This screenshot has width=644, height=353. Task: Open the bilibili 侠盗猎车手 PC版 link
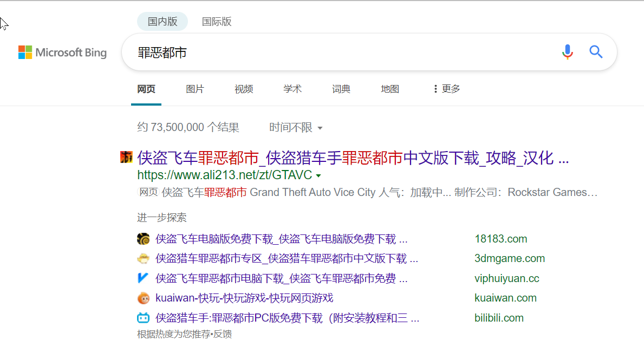pos(287,318)
